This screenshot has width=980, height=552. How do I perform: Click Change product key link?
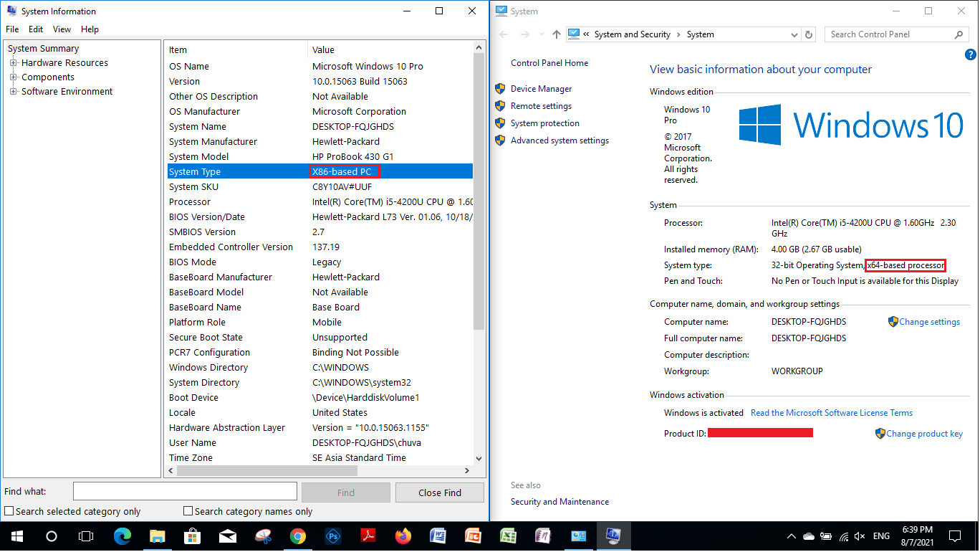[924, 434]
